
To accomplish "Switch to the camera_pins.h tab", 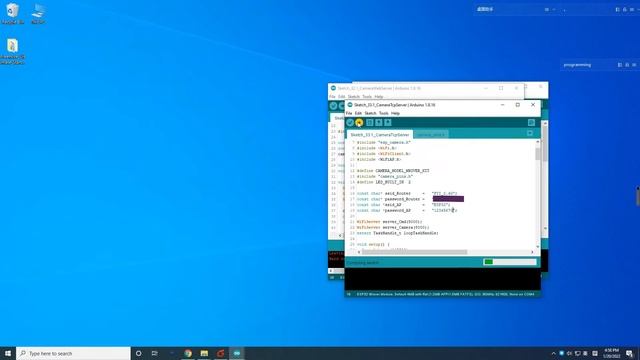I will [x=431, y=134].
